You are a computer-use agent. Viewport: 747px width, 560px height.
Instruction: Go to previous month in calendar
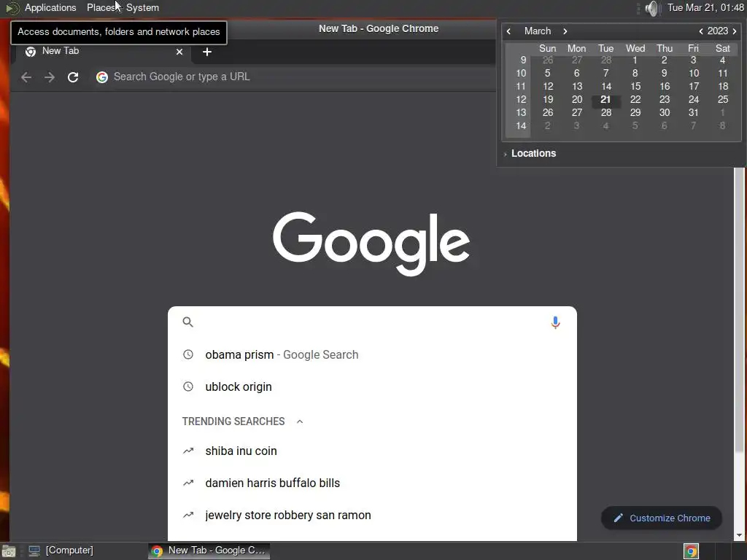pos(508,31)
